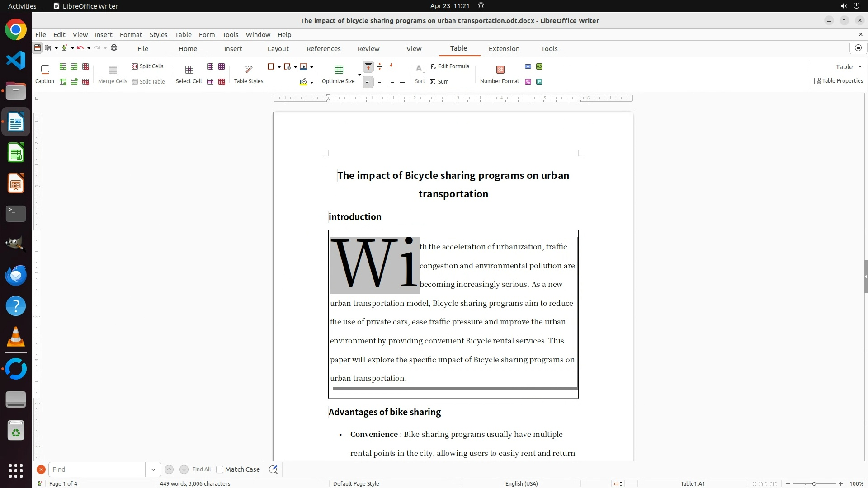Open the Styles menu
The width and height of the screenshot is (868, 488).
coord(158,35)
